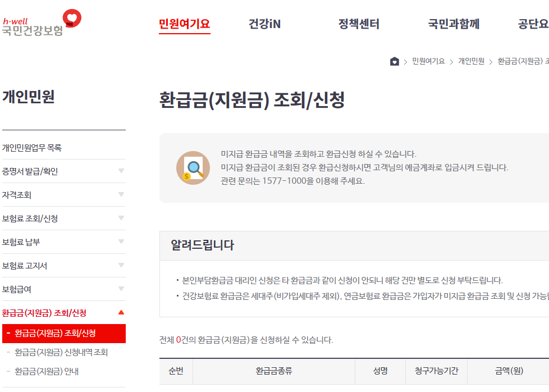Viewport: 549px width, 392px height.
Task: Click the 건강보험료 환급금은 세대주 notice line
Action: 365,297
